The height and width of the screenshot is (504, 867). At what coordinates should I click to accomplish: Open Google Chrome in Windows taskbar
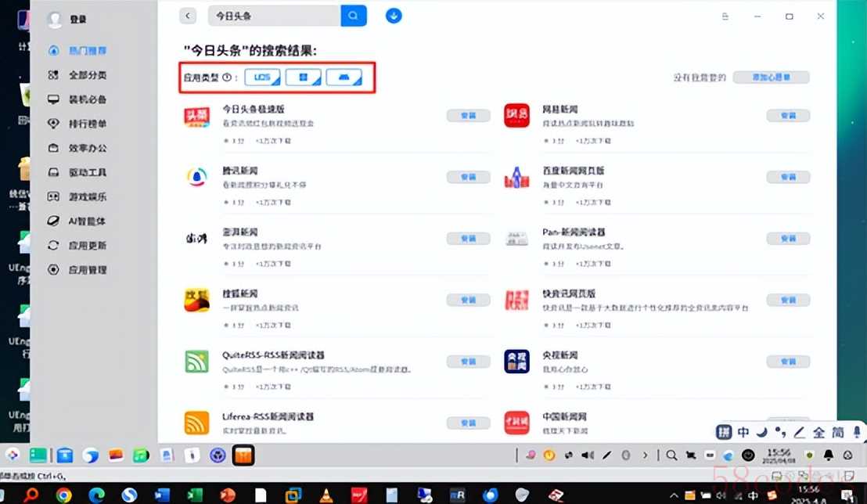(63, 495)
